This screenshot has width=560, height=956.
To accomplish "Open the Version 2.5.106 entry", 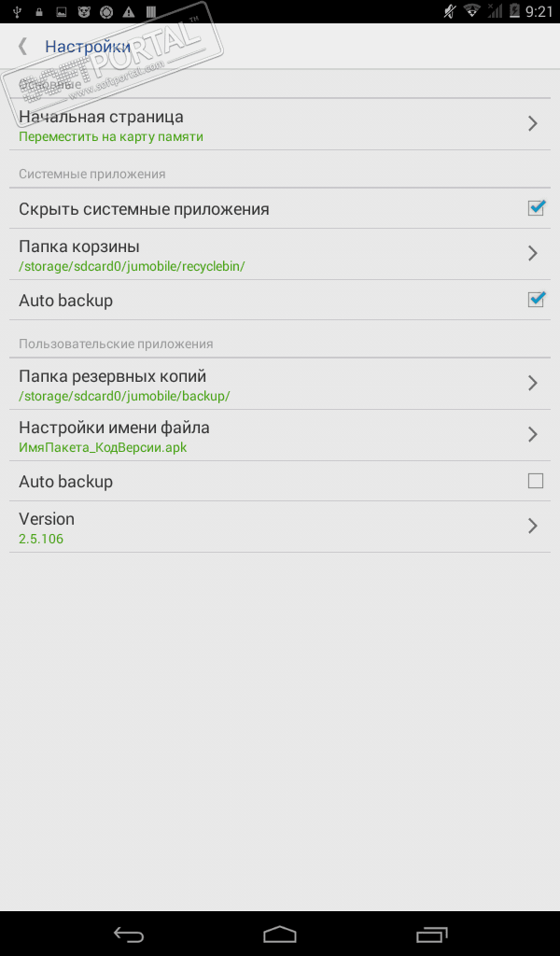I will (x=47, y=527).
